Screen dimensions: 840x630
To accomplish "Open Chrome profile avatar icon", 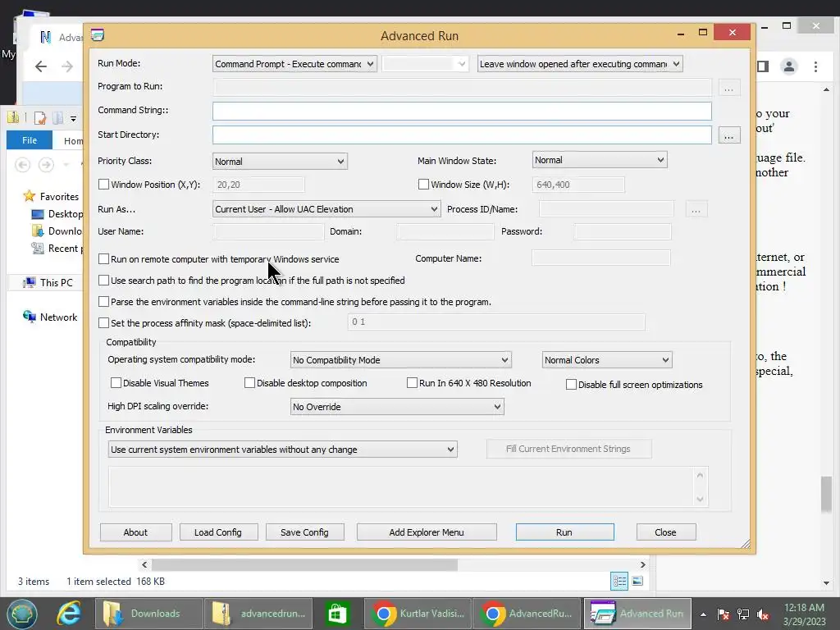I will tap(788, 66).
